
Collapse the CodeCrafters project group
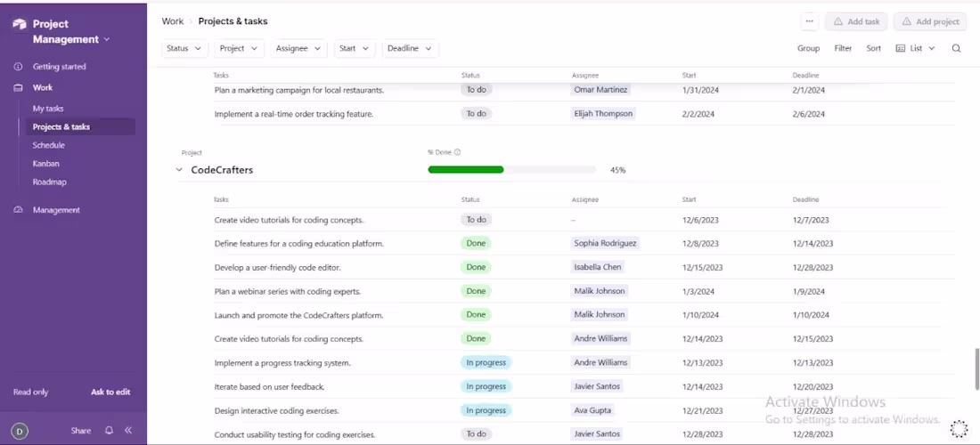click(179, 170)
